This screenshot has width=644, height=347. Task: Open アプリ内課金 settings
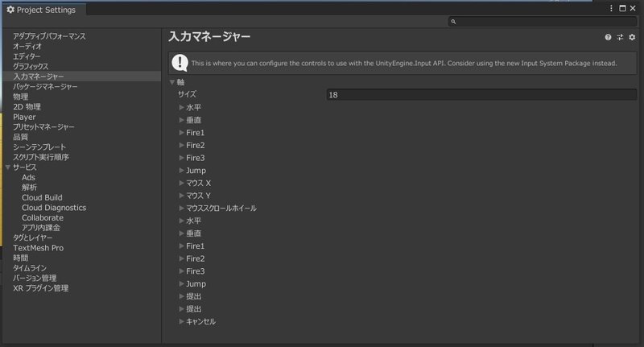(x=41, y=228)
